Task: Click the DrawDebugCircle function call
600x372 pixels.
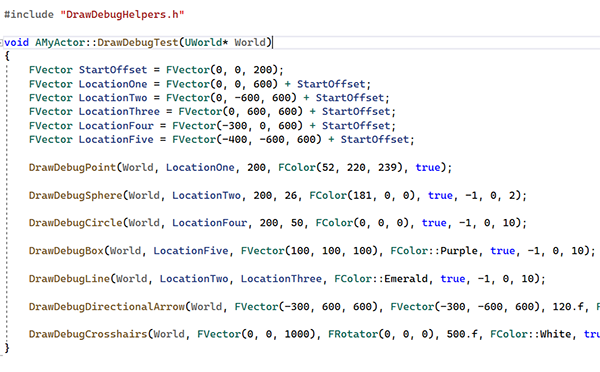Action: (75, 223)
